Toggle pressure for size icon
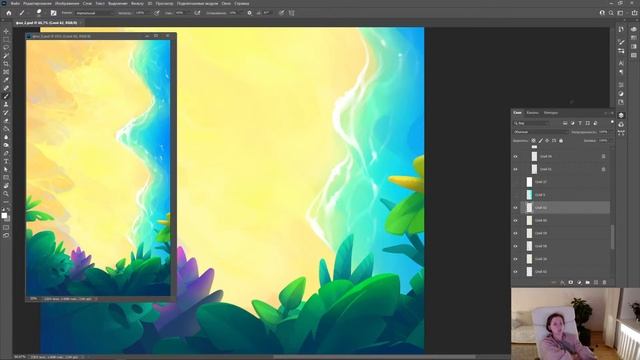The height and width of the screenshot is (360, 640). click(281, 13)
